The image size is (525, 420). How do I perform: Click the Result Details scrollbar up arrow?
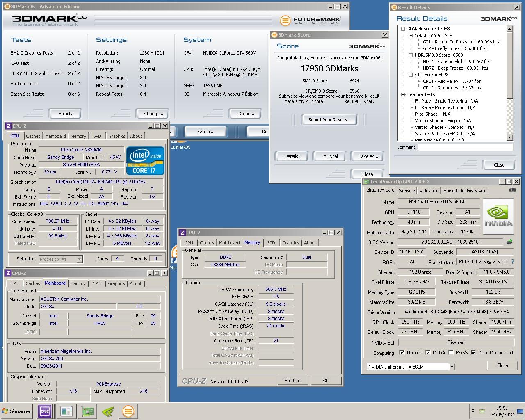(510, 29)
